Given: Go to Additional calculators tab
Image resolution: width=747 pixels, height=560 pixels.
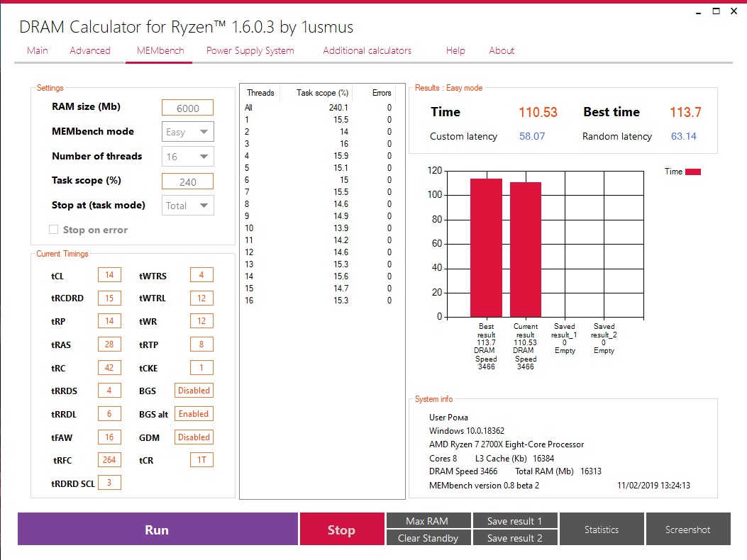Looking at the screenshot, I should click(367, 50).
